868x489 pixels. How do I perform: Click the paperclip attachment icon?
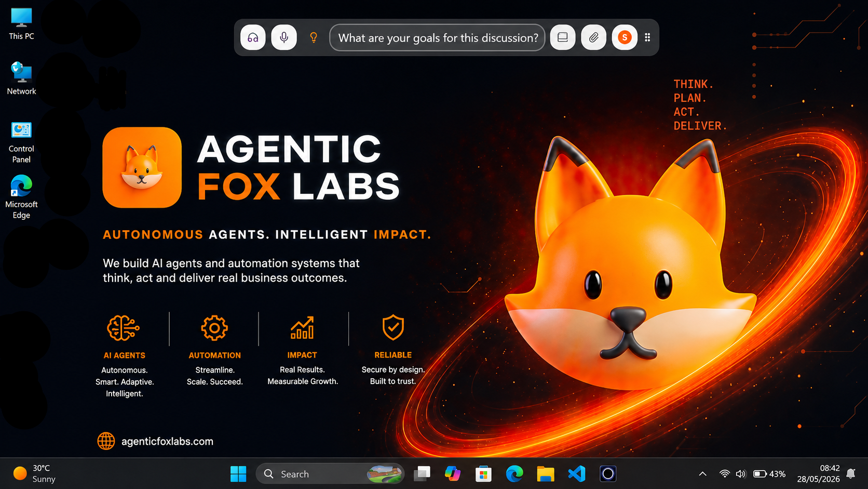coord(594,37)
